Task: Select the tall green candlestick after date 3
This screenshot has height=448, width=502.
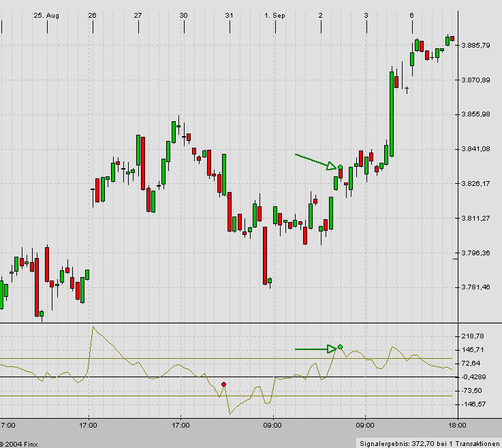Action: [x=392, y=113]
